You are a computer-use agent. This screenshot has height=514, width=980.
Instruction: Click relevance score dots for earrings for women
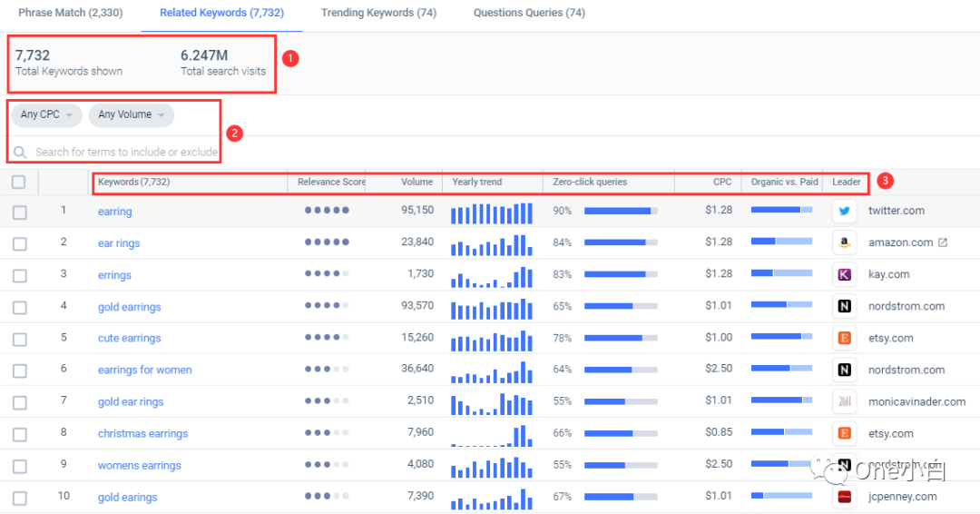(x=327, y=369)
